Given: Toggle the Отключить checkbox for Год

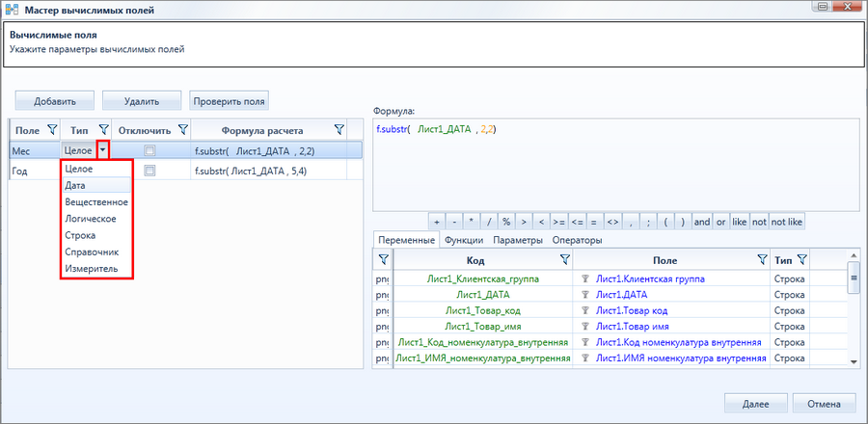Looking at the screenshot, I should click(x=149, y=172).
